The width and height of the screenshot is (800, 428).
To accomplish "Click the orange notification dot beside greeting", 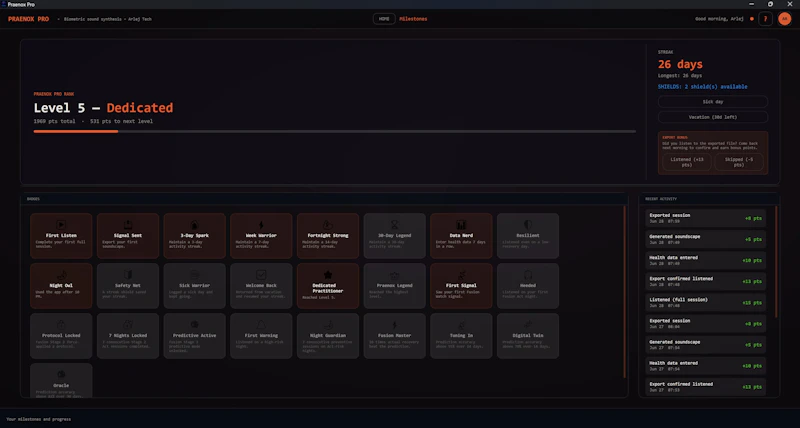I will (752, 19).
